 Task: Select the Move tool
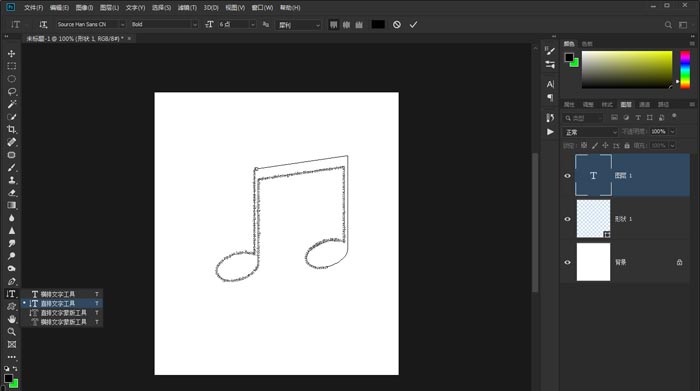pyautogui.click(x=12, y=54)
